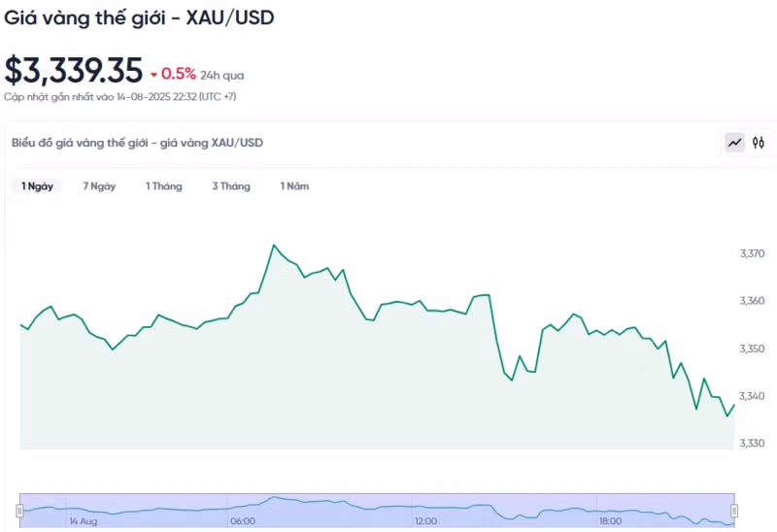Click the 3,370 y-axis label
This screenshot has height=532, width=777.
752,253
